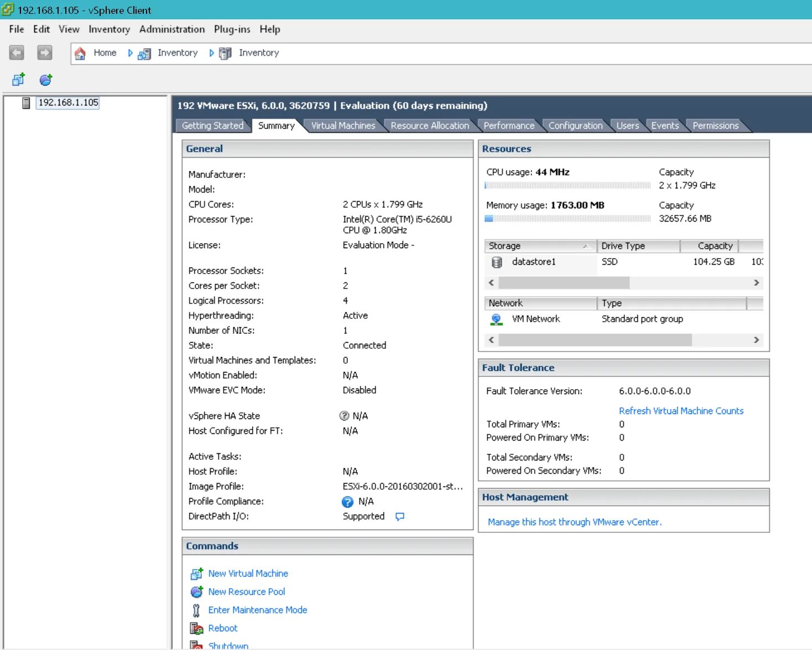Click the network list scroll left arrow
The height and width of the screenshot is (650, 812).
click(492, 340)
